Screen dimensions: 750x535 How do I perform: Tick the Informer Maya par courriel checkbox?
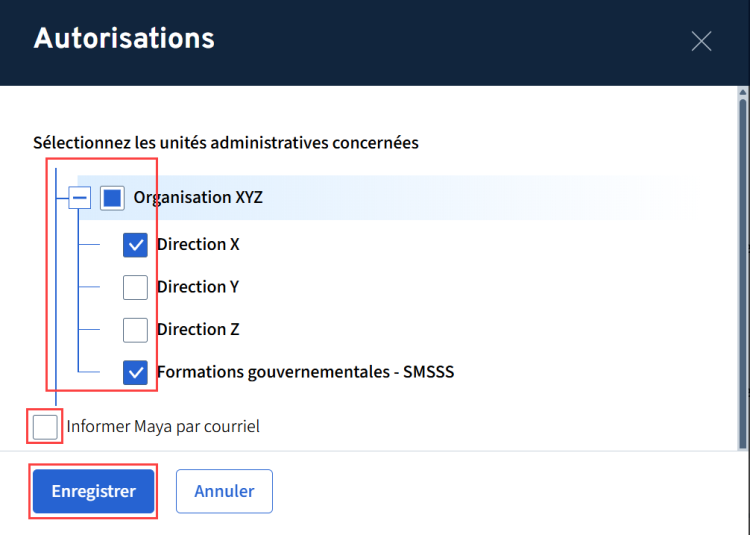[x=45, y=427]
